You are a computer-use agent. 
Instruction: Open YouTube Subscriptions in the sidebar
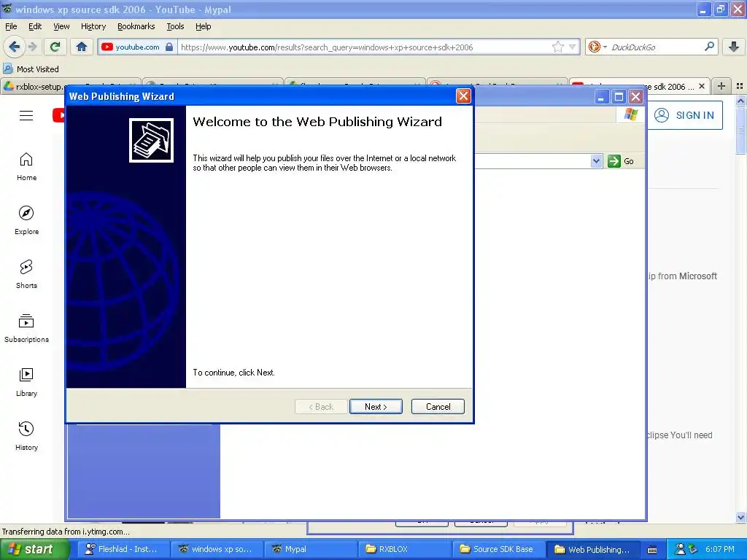(27, 329)
